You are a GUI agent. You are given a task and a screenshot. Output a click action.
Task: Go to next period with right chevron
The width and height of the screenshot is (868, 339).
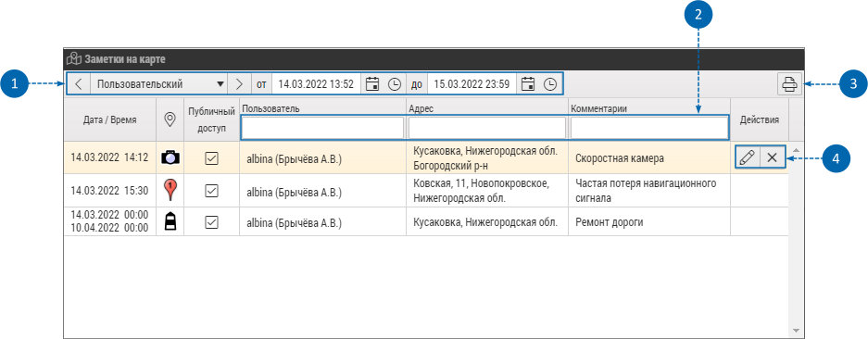pyautogui.click(x=239, y=84)
